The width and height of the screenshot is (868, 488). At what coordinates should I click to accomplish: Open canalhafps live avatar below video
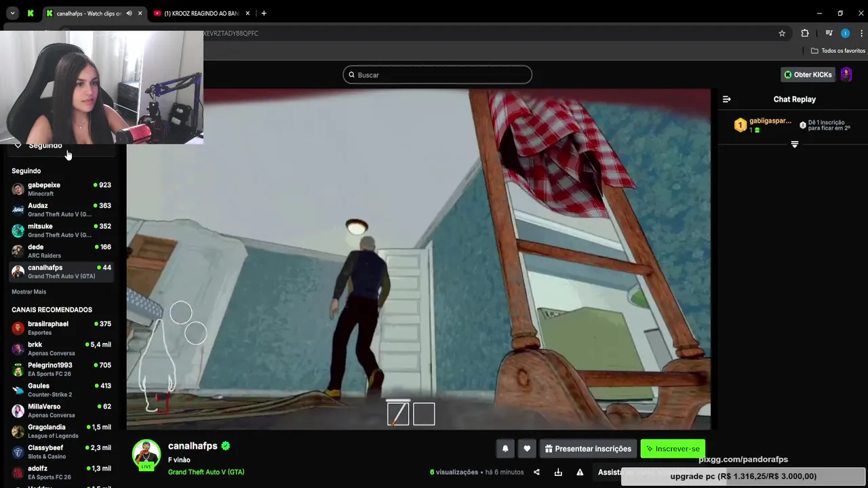[x=146, y=455]
